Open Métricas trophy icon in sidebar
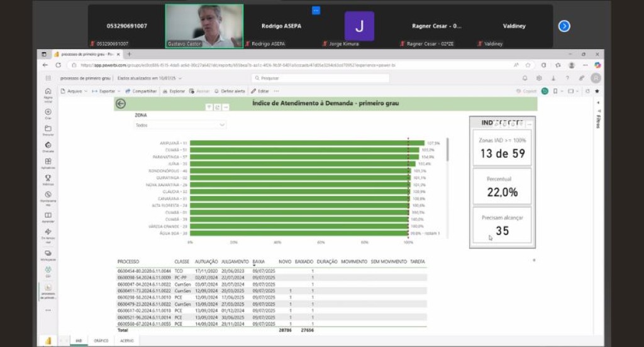 click(x=48, y=179)
